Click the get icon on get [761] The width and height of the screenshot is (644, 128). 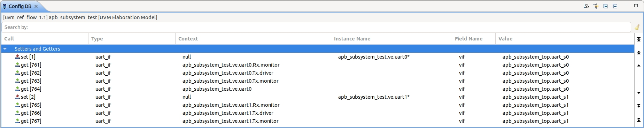(17, 65)
